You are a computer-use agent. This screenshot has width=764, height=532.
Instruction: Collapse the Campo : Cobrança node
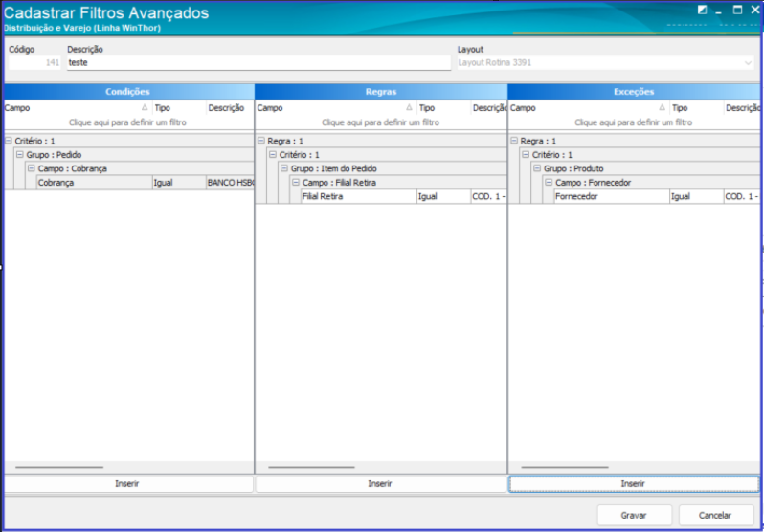pos(32,168)
